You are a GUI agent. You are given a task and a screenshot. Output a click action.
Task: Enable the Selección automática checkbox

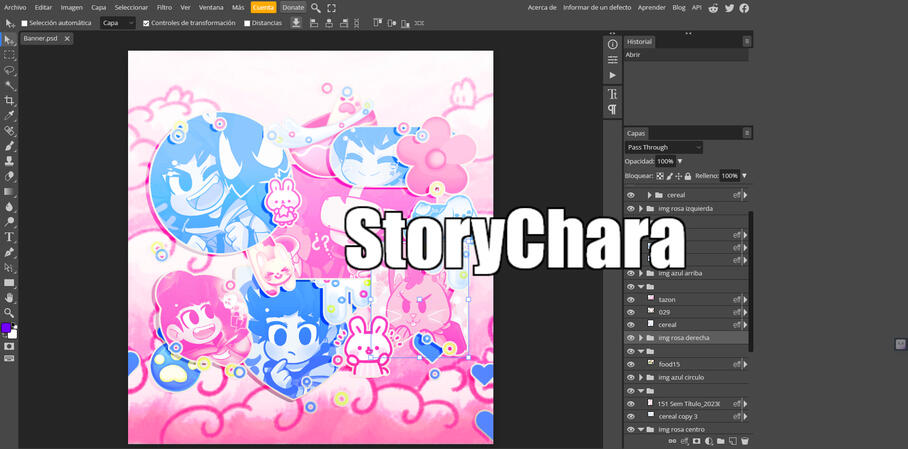point(25,23)
